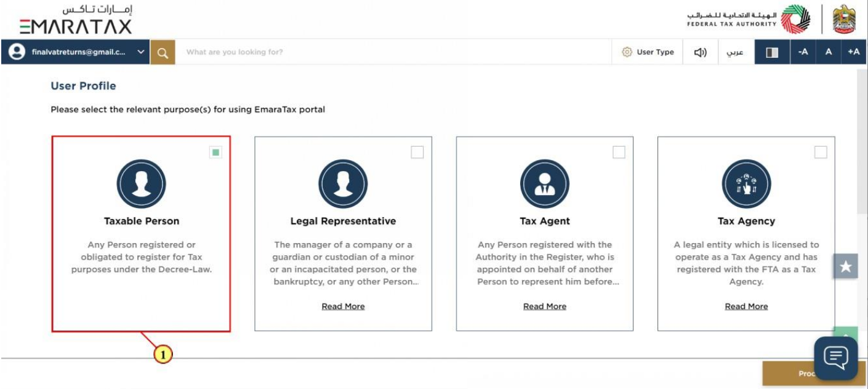Open Read More under Tax Agent
The height and width of the screenshot is (389, 868).
pos(545,306)
